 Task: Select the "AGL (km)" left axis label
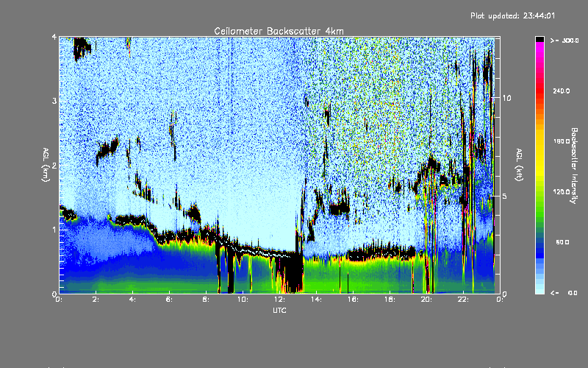[x=46, y=165]
